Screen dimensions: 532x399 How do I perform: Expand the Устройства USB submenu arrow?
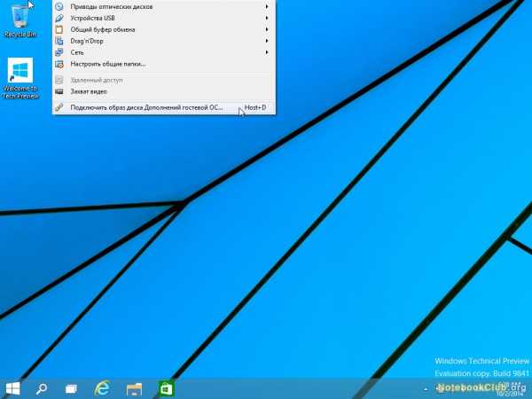[267, 18]
